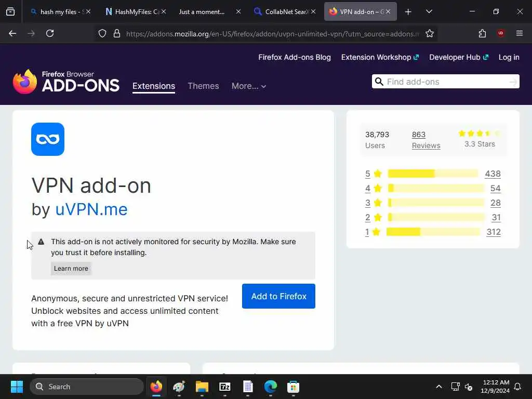Open the uBlock Origin toolbar icon
The height and width of the screenshot is (399, 532).
pyautogui.click(x=500, y=33)
